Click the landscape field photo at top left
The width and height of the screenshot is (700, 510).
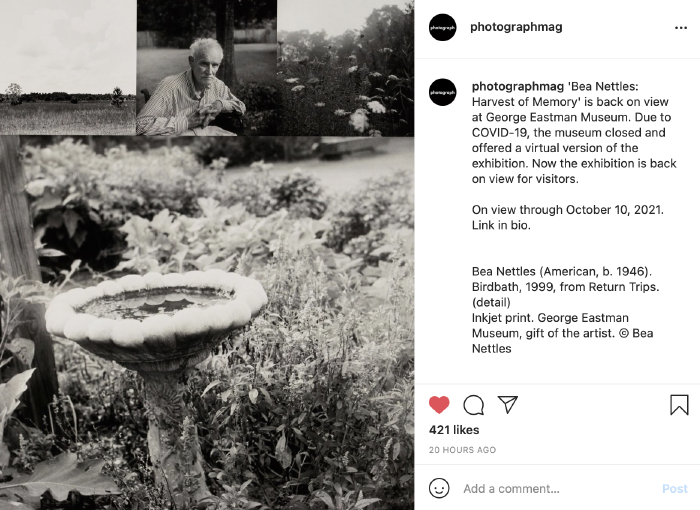pos(68,67)
